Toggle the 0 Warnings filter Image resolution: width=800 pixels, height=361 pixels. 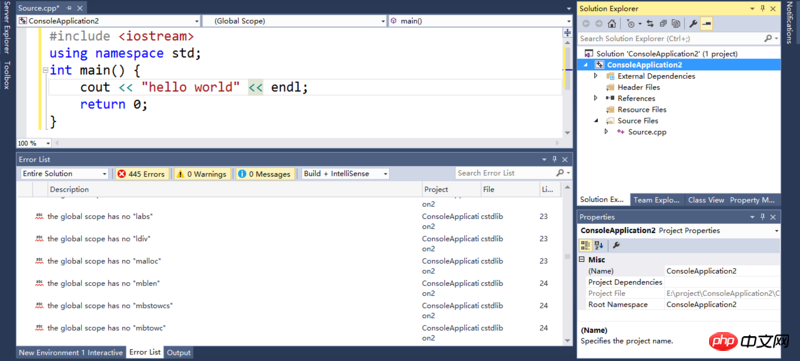coord(202,174)
